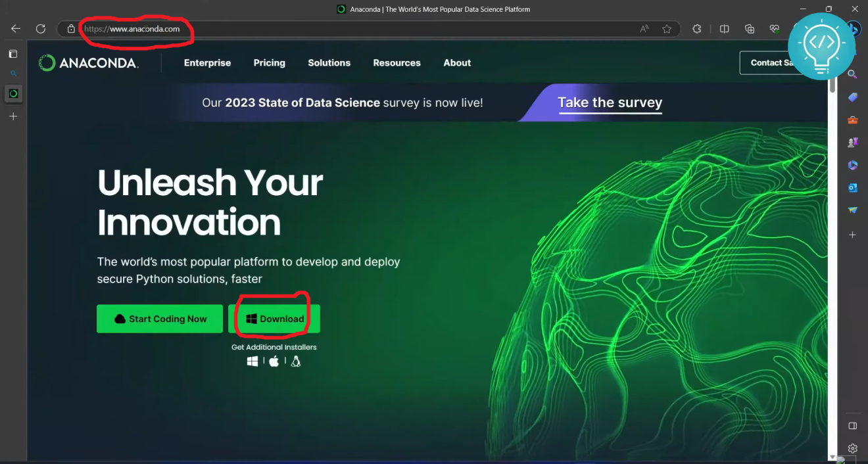
Task: Click the browser back arrow
Action: [16, 29]
